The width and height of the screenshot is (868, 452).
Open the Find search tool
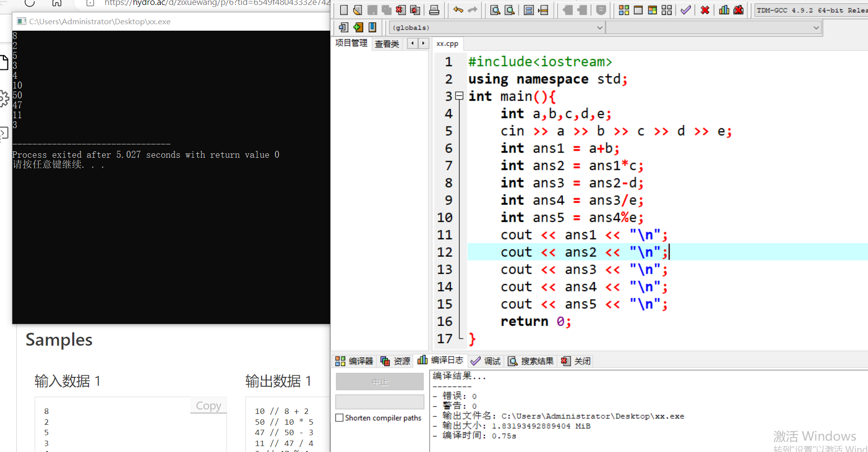[495, 10]
